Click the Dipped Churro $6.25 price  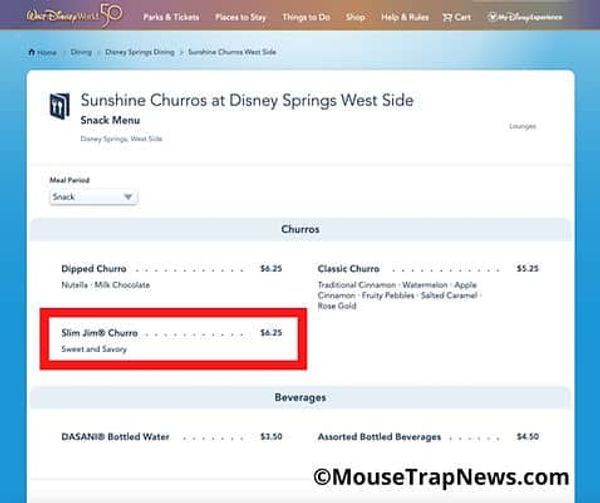coord(271,269)
